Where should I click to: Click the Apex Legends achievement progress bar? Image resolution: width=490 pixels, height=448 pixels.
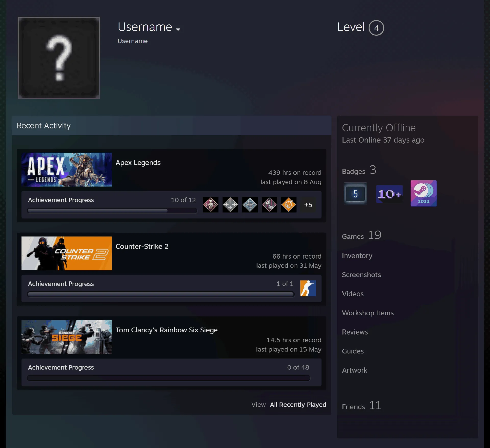[x=112, y=211]
